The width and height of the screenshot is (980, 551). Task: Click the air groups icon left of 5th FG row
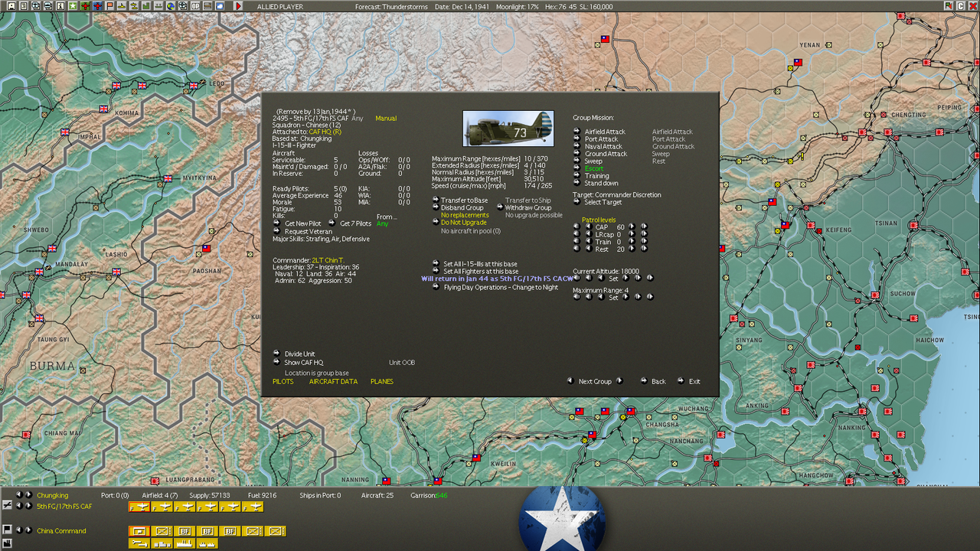pyautogui.click(x=7, y=506)
